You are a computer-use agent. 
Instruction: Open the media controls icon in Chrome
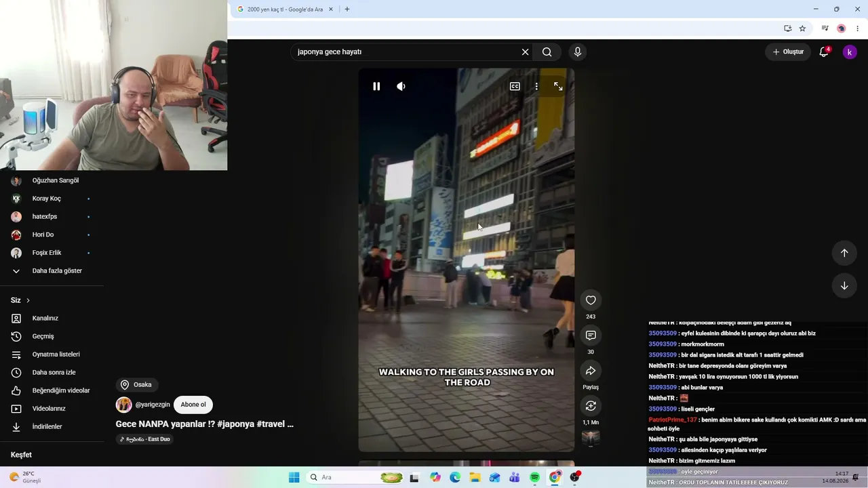pos(825,28)
